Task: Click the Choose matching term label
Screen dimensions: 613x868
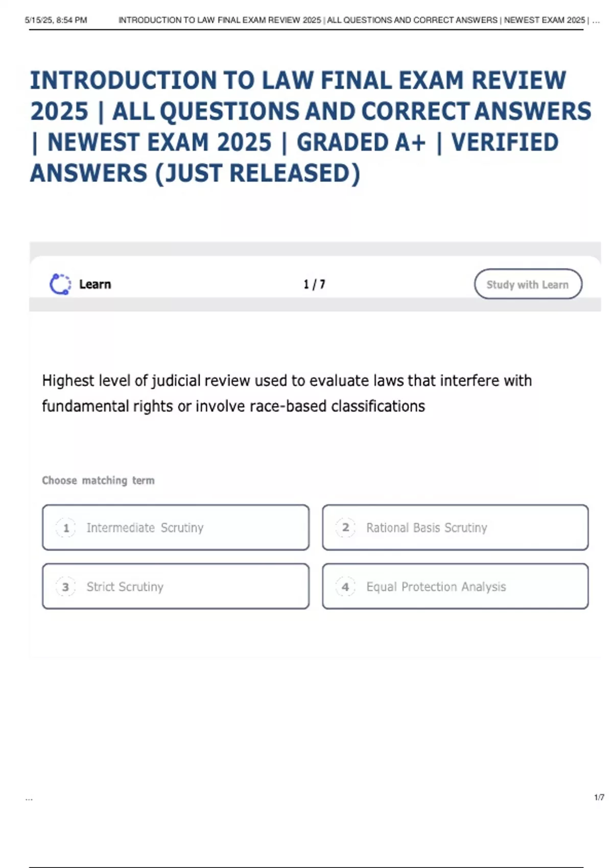Action: [x=98, y=480]
